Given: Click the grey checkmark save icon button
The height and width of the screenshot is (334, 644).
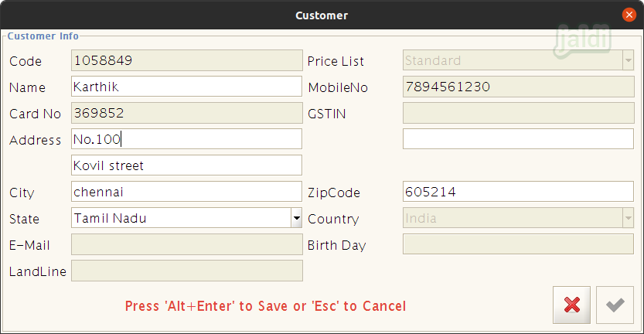Looking at the screenshot, I should pos(615,305).
